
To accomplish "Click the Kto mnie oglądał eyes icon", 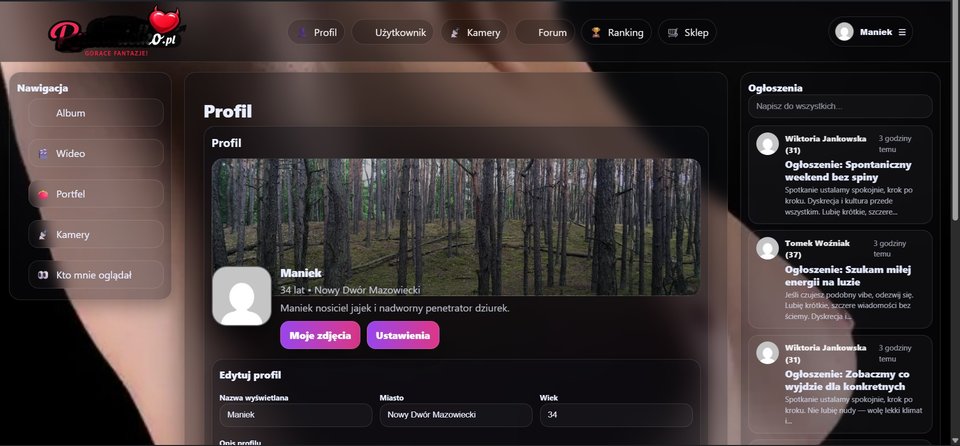I will (x=43, y=275).
